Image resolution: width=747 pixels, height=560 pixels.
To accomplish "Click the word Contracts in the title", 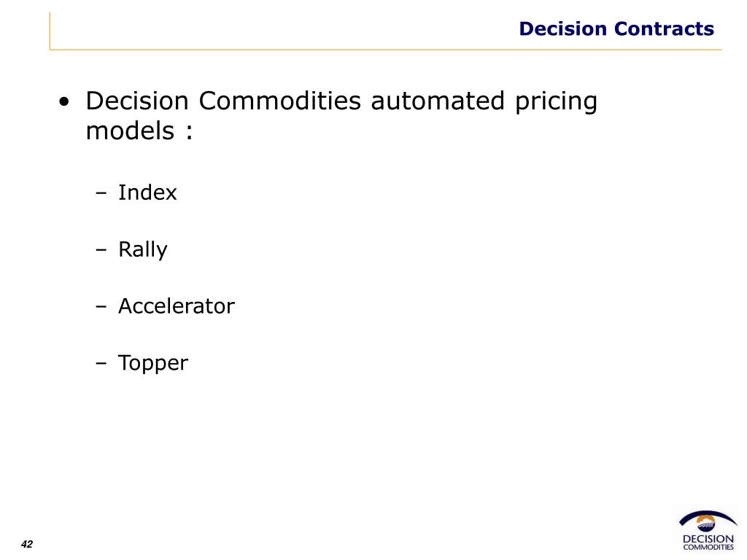I will (x=664, y=28).
